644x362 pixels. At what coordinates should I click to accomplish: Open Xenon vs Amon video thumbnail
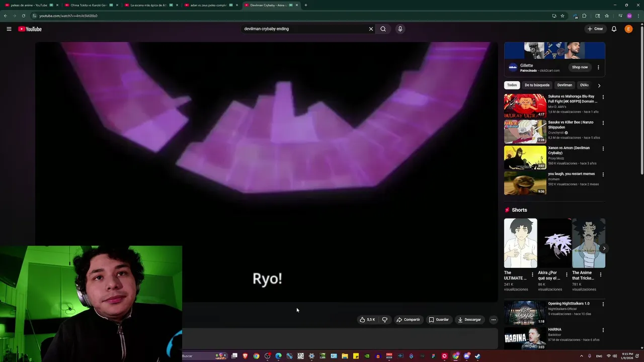525,157
